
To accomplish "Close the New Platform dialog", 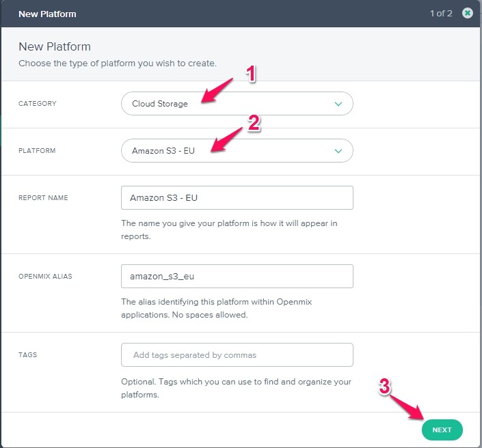I will pyautogui.click(x=468, y=13).
